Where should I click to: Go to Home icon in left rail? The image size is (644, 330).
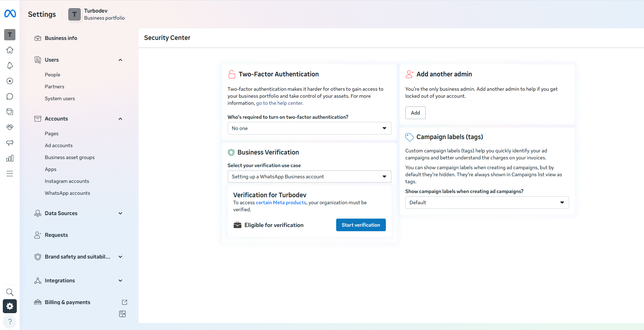(x=10, y=50)
